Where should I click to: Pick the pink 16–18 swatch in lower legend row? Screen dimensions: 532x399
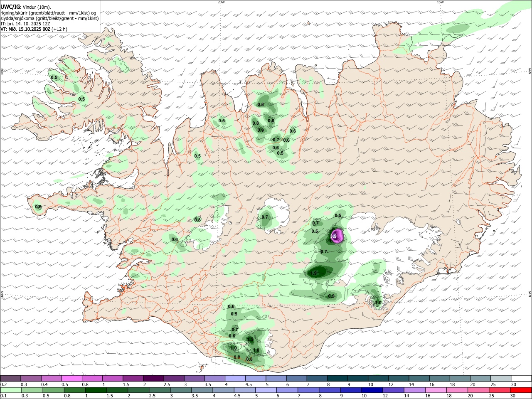coord(436,390)
